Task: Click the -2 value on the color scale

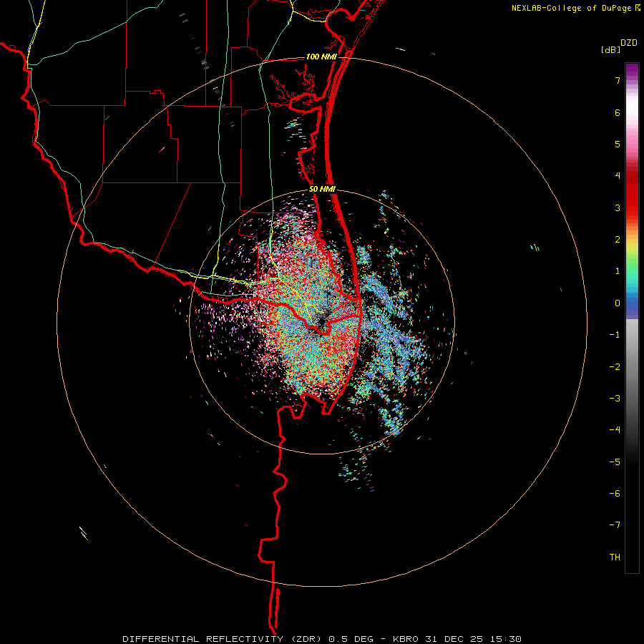Action: pos(615,366)
